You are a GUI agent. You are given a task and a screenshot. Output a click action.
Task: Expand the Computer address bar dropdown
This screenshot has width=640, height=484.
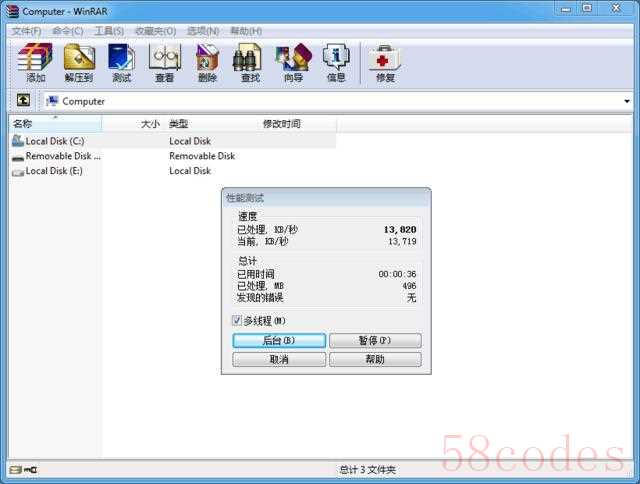(627, 101)
